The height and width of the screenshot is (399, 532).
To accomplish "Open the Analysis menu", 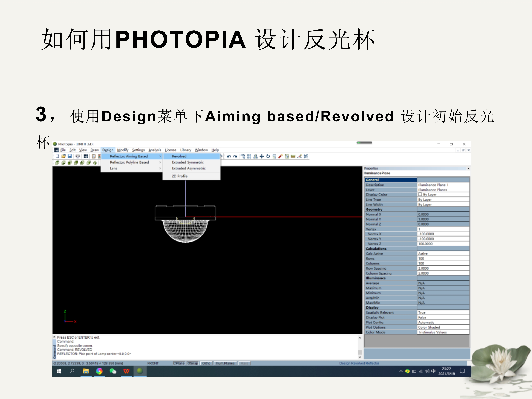I will click(155, 150).
